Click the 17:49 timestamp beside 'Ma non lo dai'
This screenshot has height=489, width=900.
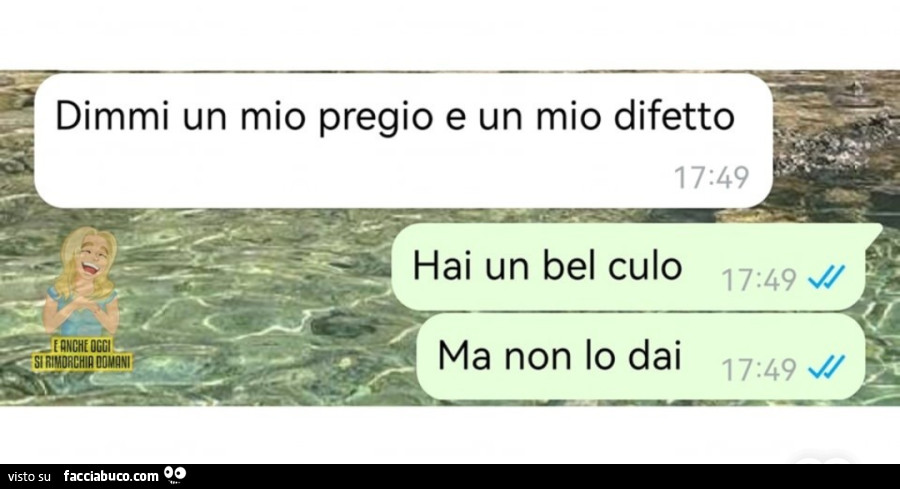coord(758,370)
